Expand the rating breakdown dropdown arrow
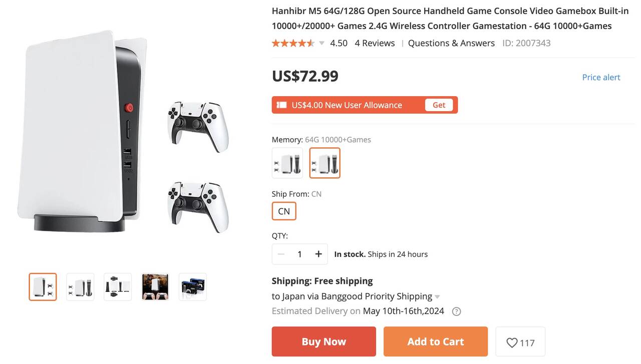The width and height of the screenshot is (641, 364). pyautogui.click(x=322, y=43)
